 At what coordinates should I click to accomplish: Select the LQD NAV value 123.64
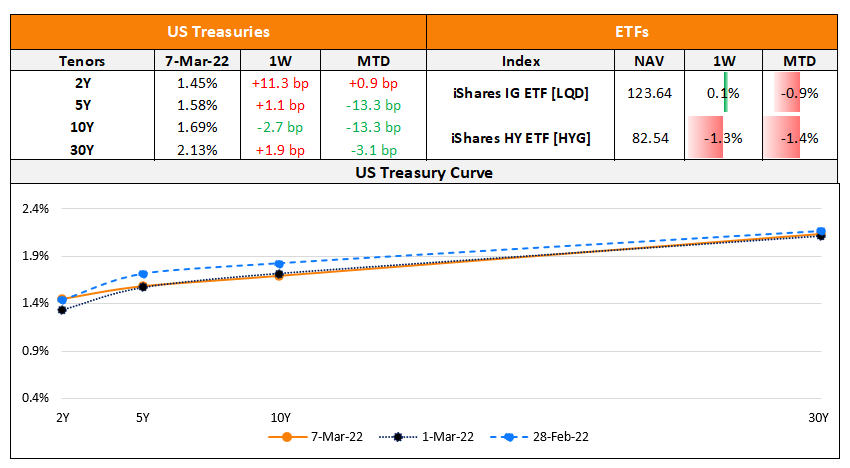click(x=648, y=93)
